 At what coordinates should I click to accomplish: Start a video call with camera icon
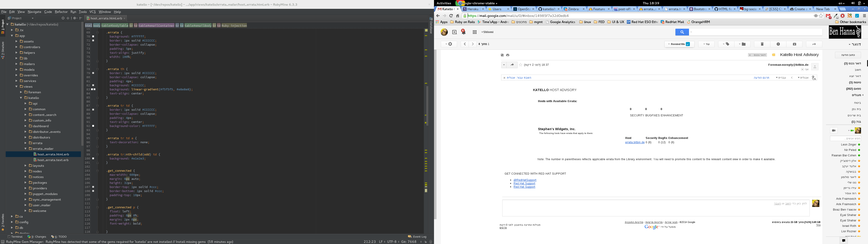pos(834,130)
